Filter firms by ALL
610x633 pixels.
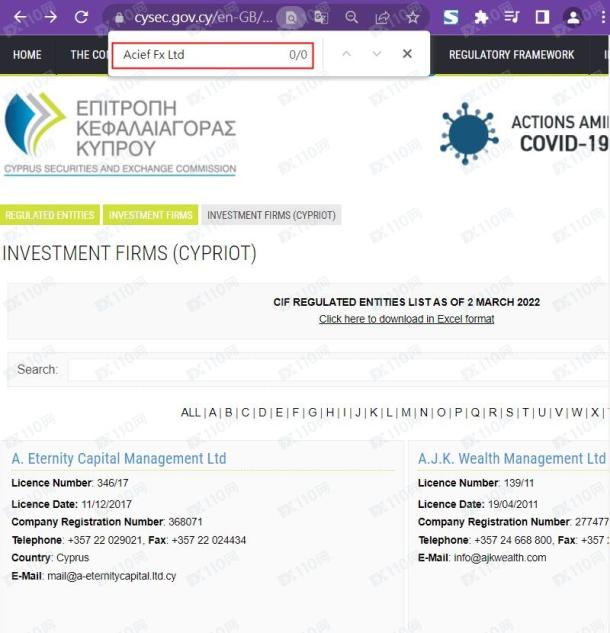tap(191, 413)
